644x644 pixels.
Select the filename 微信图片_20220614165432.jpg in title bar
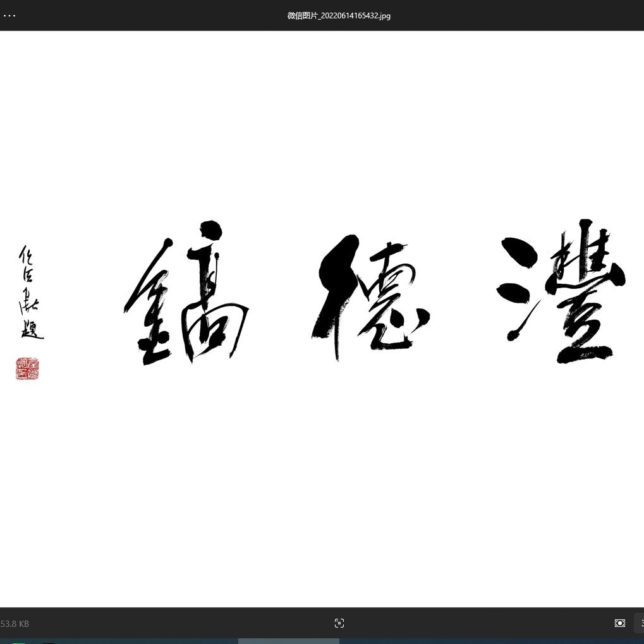[x=339, y=15]
